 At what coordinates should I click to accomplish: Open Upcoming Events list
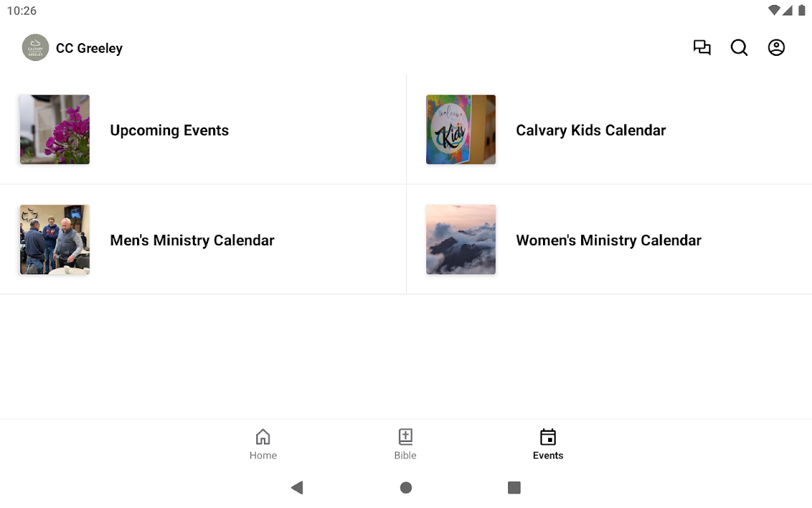click(169, 130)
